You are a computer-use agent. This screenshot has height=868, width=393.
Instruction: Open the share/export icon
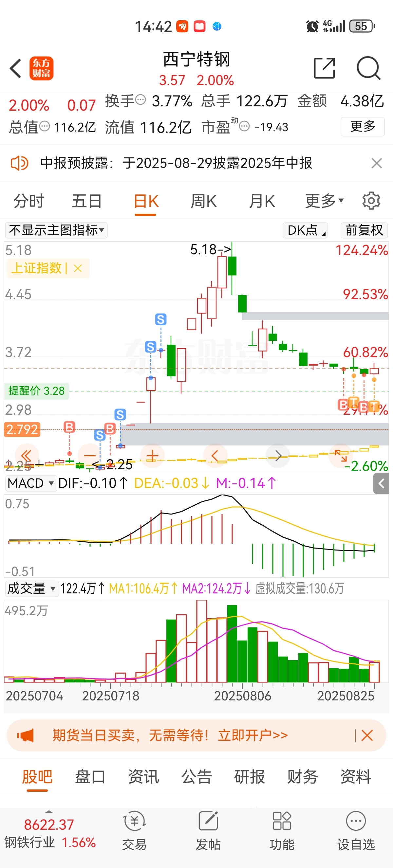(x=324, y=68)
